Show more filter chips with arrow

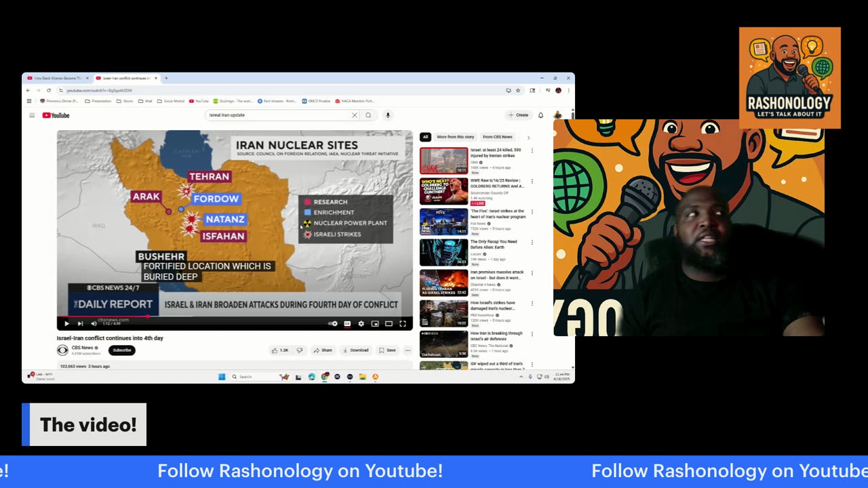[529, 137]
